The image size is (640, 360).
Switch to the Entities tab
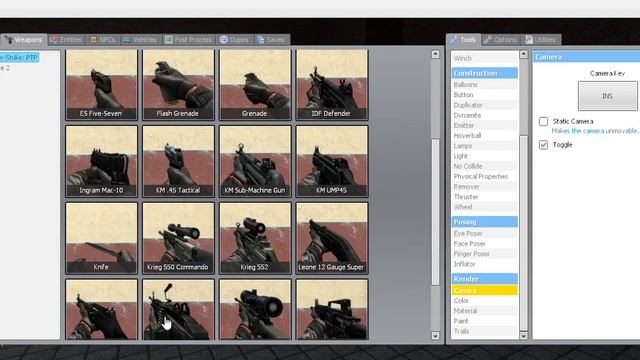click(x=66, y=40)
